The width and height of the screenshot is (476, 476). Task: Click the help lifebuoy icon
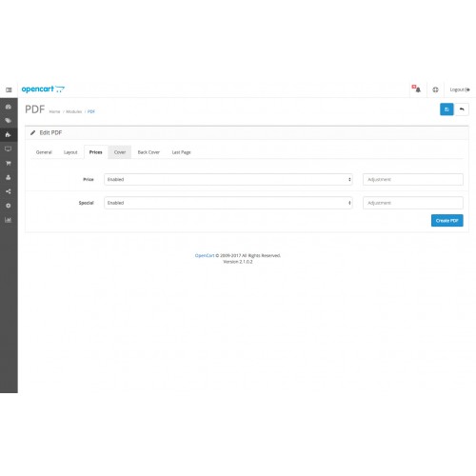[435, 89]
